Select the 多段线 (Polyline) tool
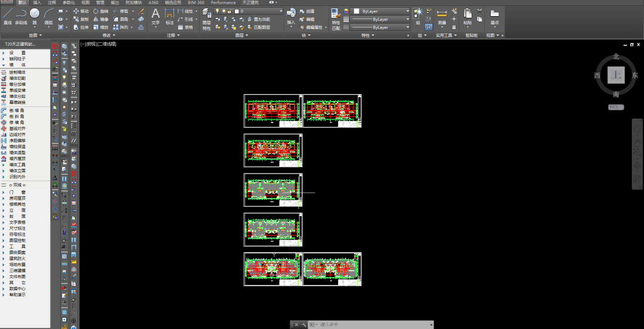 [21, 17]
